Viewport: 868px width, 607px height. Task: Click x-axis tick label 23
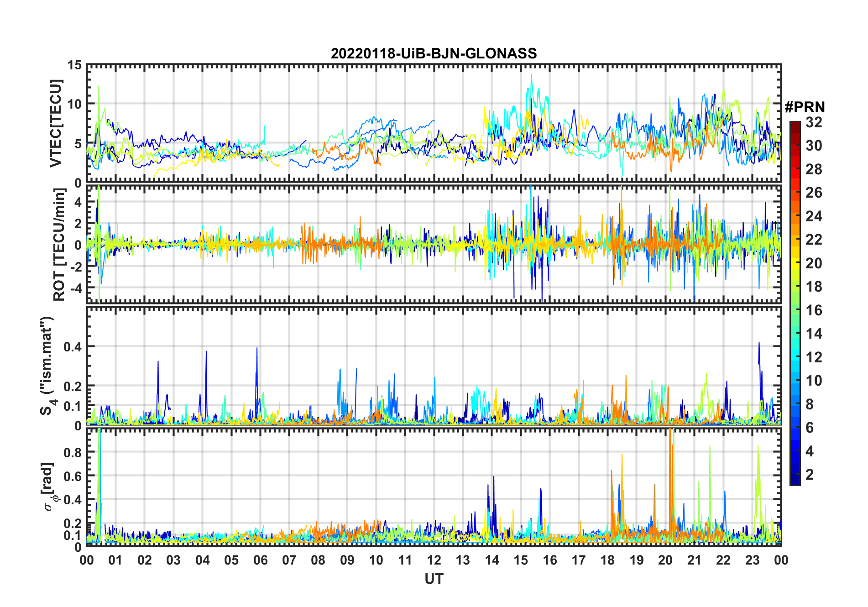(752, 560)
